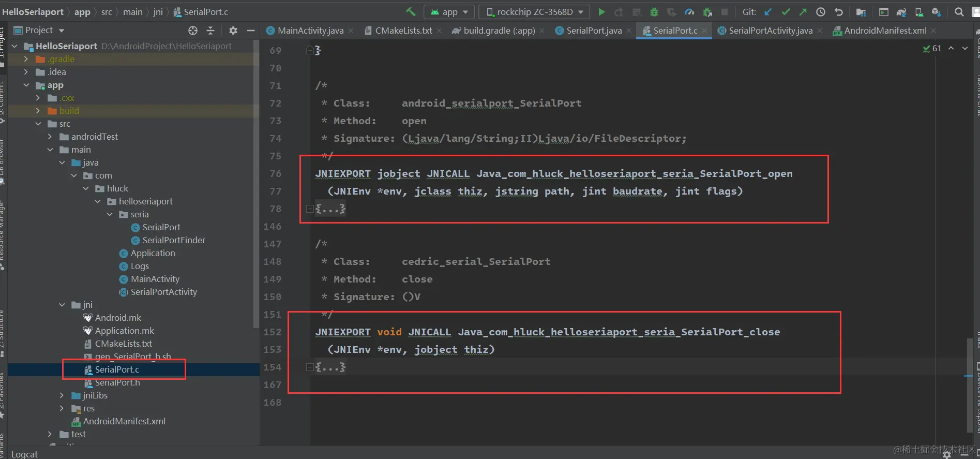
Task: Click the Run with Coverage icon
Action: (x=672, y=11)
